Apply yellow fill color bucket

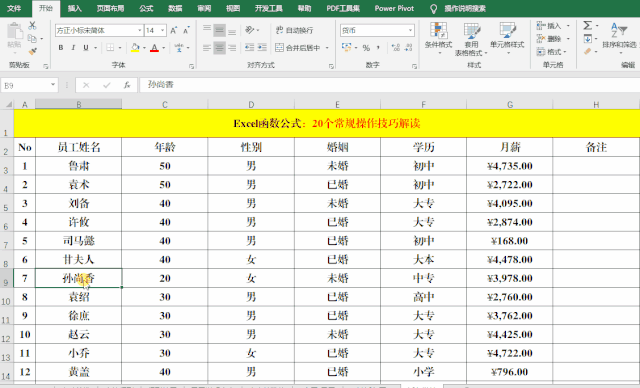point(135,48)
